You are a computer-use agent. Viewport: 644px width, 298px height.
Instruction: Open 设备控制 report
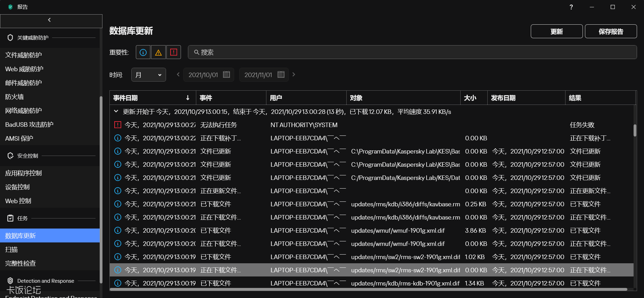click(50, 187)
